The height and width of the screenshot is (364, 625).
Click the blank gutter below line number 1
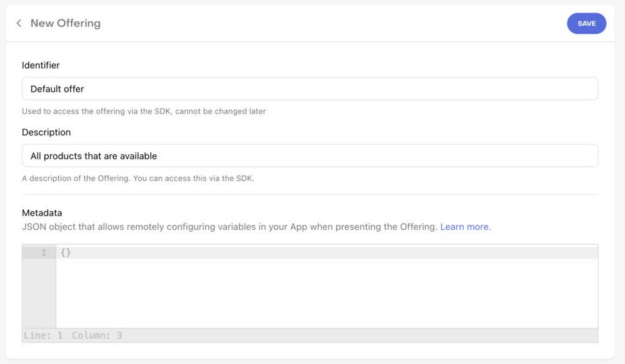[x=39, y=293]
